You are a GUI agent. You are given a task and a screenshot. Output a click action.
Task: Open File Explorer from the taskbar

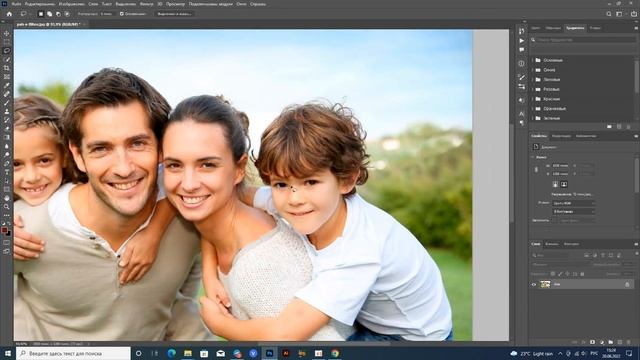pyautogui.click(x=188, y=353)
